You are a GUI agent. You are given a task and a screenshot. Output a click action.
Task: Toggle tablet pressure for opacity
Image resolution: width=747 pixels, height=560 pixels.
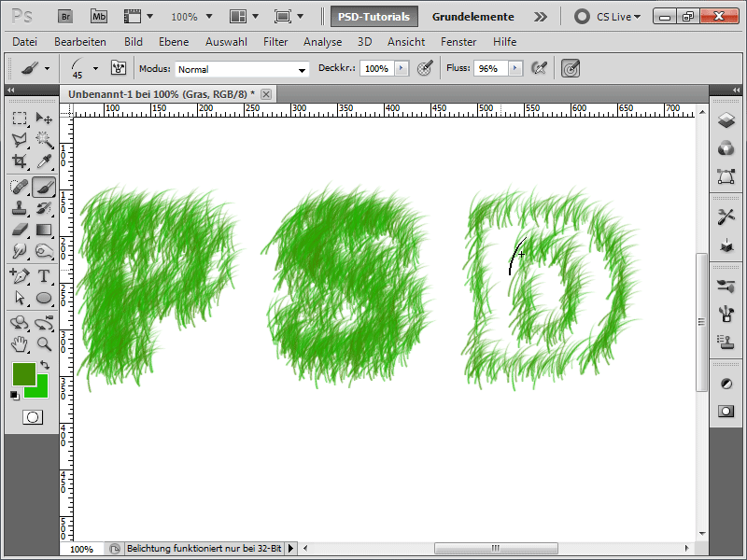pyautogui.click(x=425, y=68)
